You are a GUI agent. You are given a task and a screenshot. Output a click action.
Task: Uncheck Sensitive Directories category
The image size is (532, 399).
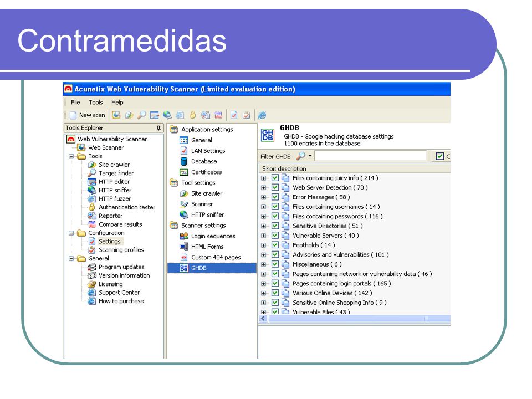[275, 226]
